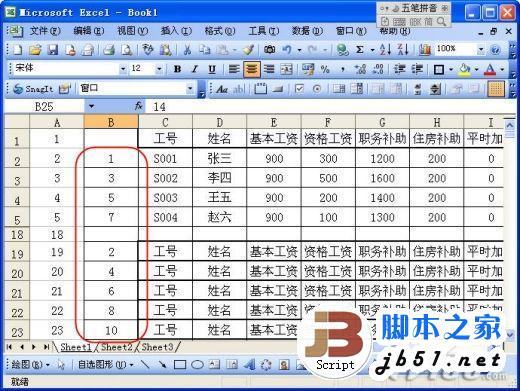The height and width of the screenshot is (391, 520).
Task: Run the Spelling check icon
Action: point(148,50)
